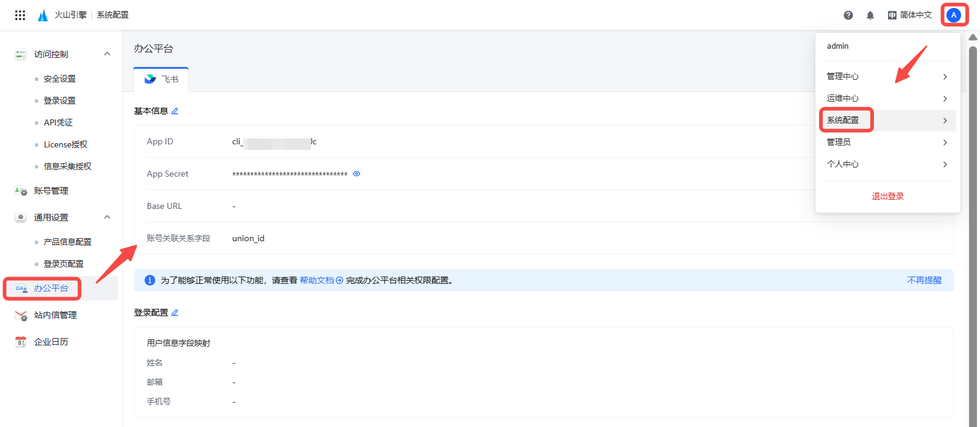980x427 pixels.
Task: Go to 站内信管理 in the sidebar
Action: 55,315
